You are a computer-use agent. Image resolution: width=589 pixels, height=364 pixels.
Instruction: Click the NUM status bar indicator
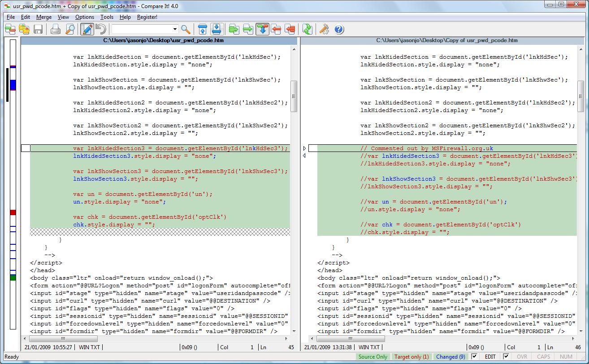click(x=566, y=357)
